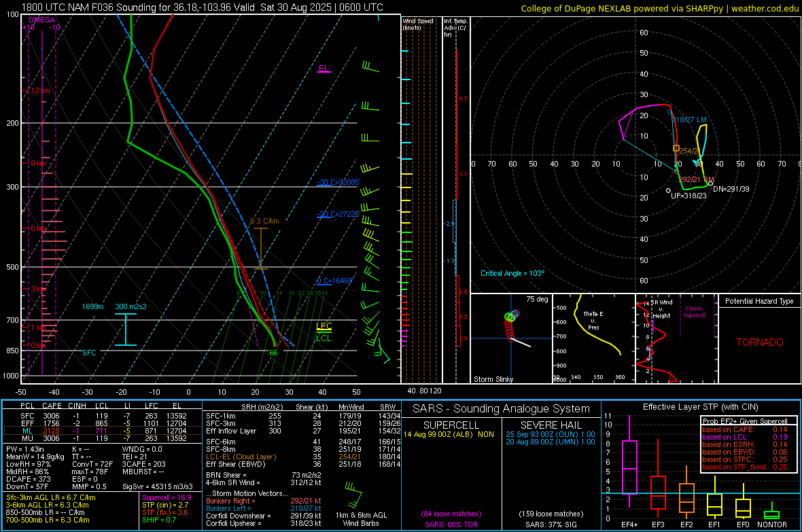Click the DCAPE = 373 value

(x=29, y=479)
